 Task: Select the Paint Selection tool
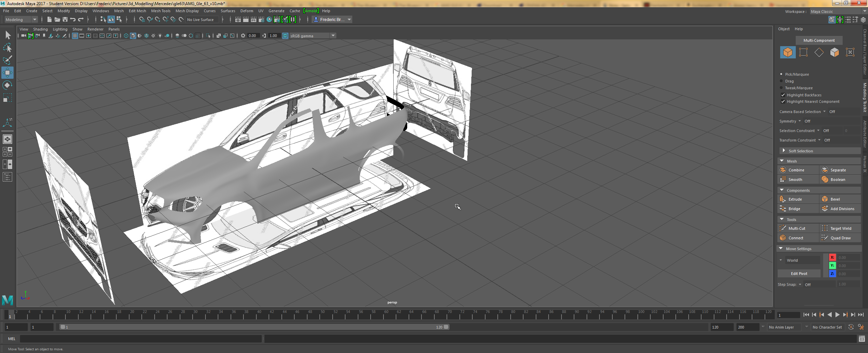[x=7, y=60]
